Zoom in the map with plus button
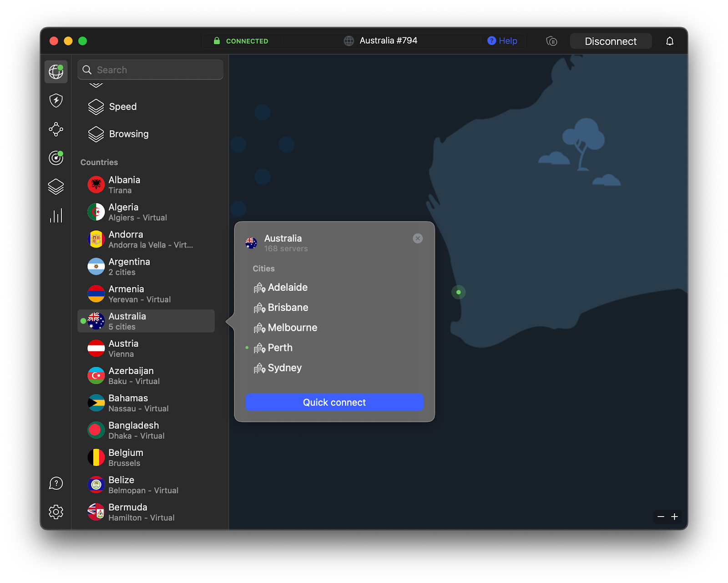 pyautogui.click(x=675, y=517)
